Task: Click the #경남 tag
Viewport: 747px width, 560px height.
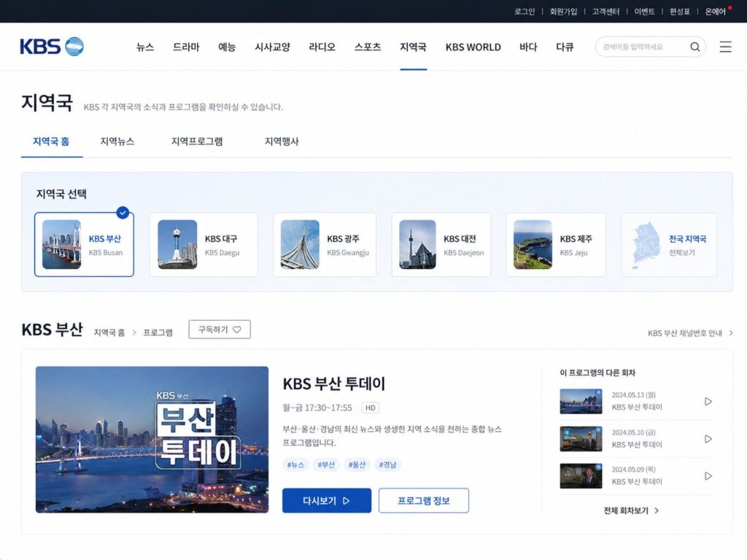Action: (x=388, y=464)
